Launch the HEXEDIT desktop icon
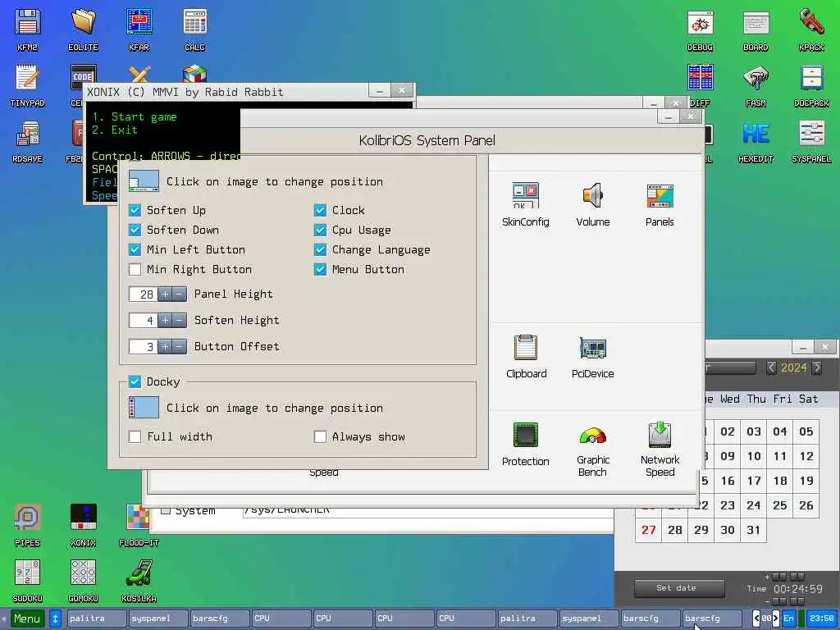 click(x=756, y=141)
